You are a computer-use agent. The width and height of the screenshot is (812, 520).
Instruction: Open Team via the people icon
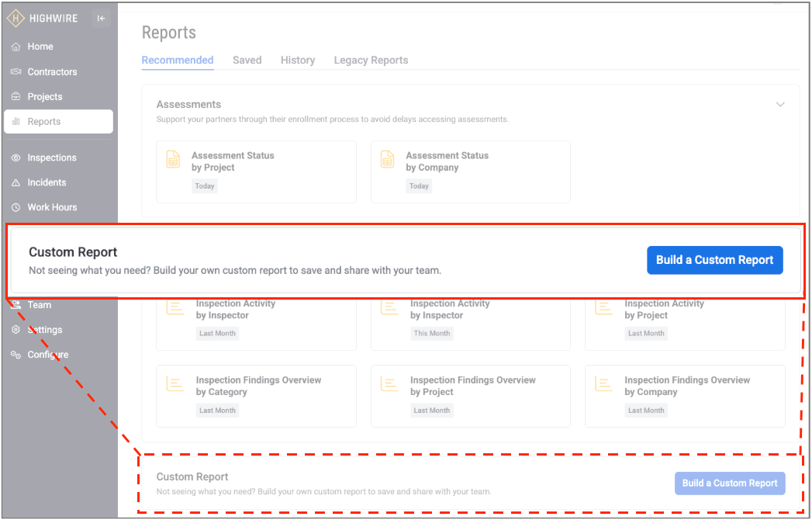(x=16, y=305)
